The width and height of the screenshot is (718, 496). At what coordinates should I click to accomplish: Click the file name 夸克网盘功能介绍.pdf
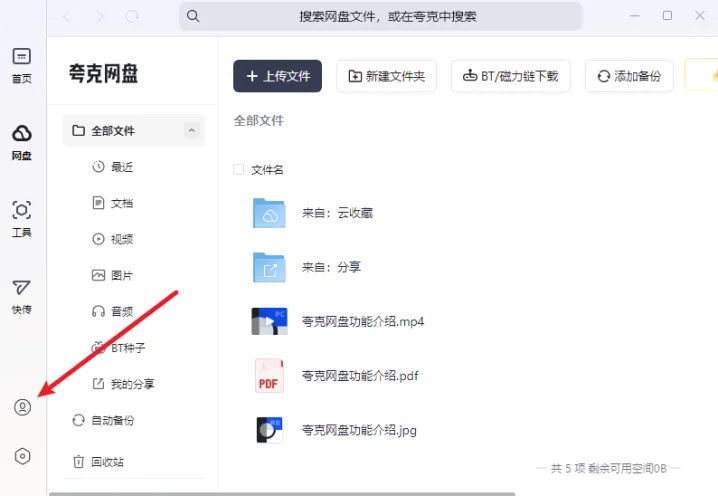(x=360, y=376)
